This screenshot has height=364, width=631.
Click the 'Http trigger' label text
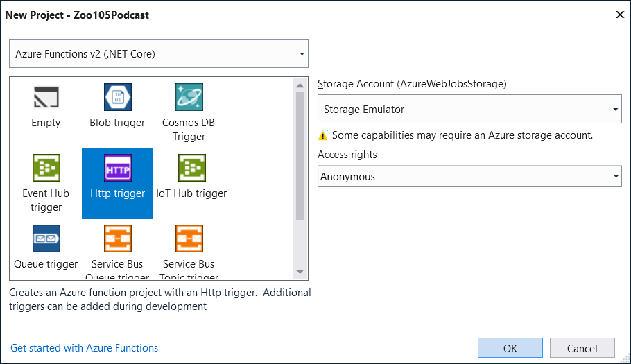(x=117, y=193)
